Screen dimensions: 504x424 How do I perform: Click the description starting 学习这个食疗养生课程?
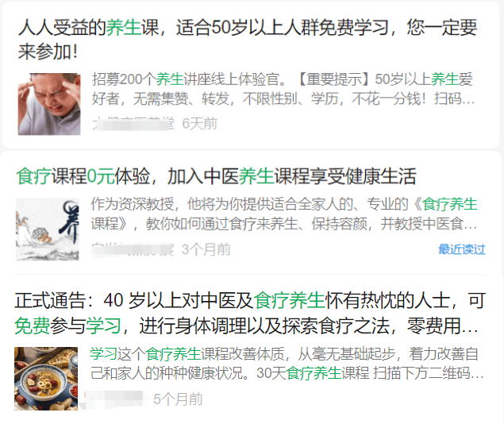(x=287, y=364)
